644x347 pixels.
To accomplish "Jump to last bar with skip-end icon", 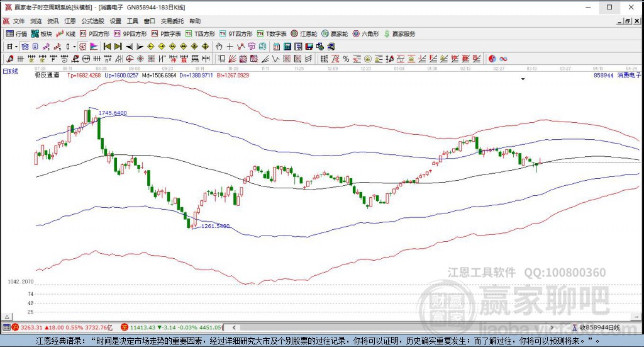I will pos(118,47).
